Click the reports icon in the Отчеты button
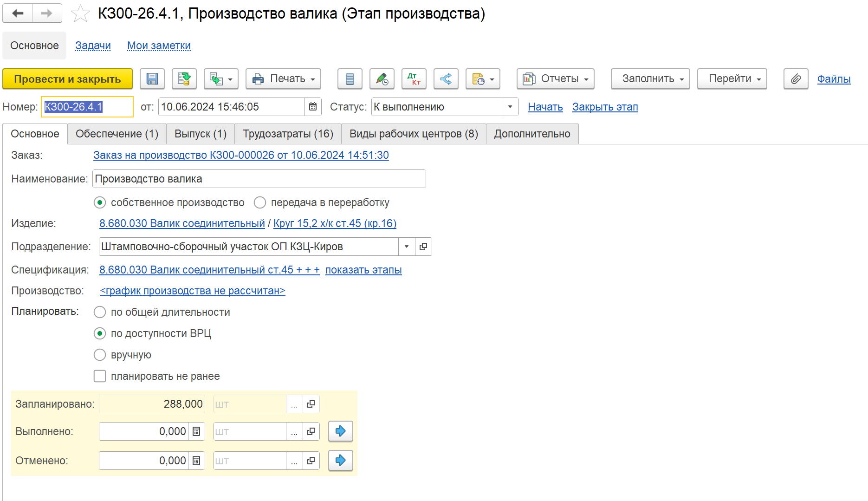This screenshot has height=501, width=868. click(x=529, y=79)
